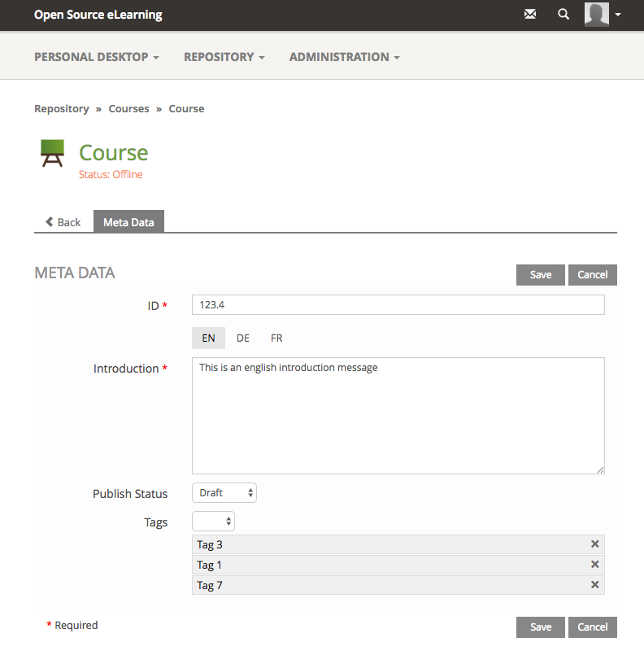Switch to the EN language toggle

tap(208, 338)
